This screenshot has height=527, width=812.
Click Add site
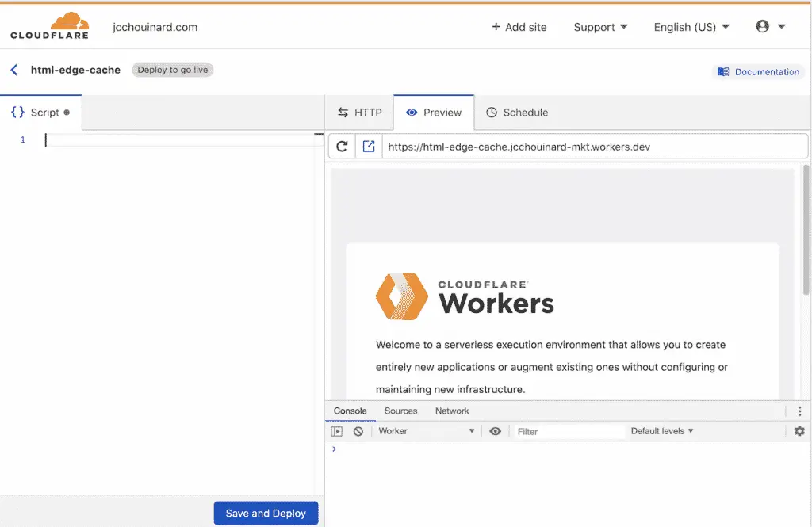coord(519,27)
